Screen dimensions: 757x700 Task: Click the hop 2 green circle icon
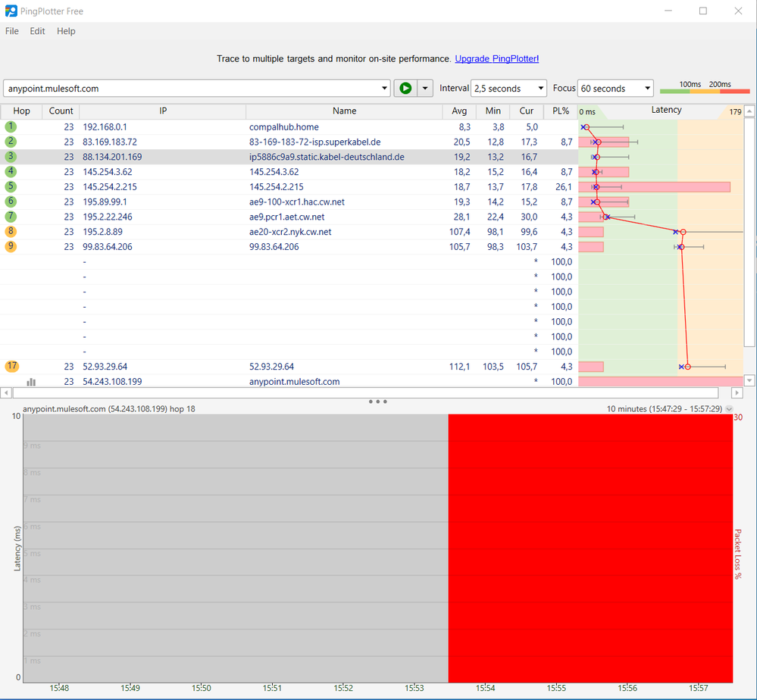point(11,142)
